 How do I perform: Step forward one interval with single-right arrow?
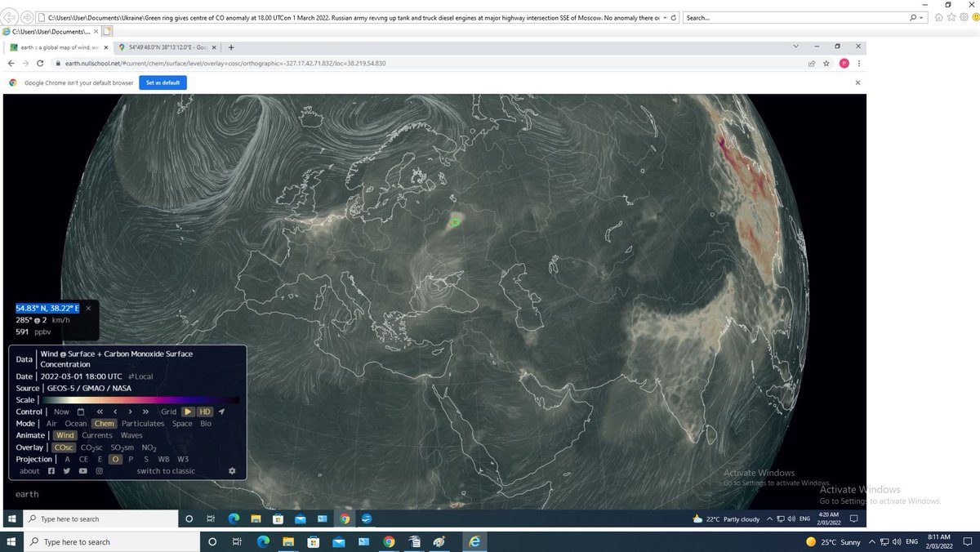131,412
